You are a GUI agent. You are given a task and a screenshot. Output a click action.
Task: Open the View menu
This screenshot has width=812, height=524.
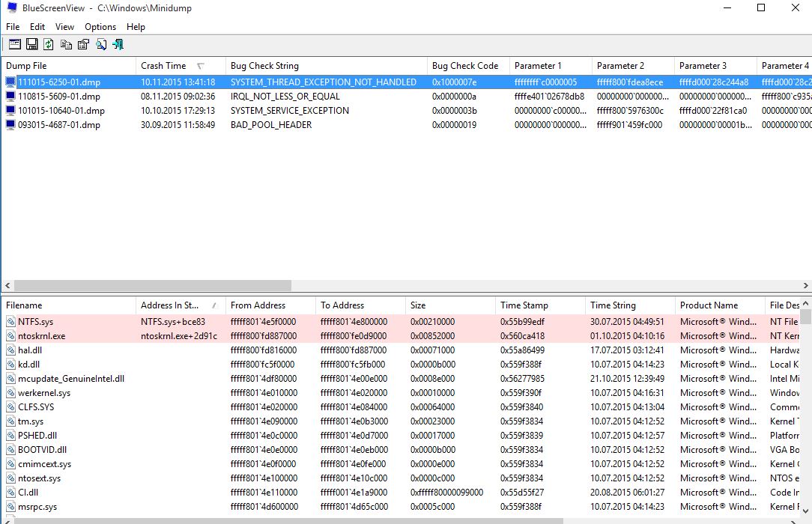click(x=64, y=27)
